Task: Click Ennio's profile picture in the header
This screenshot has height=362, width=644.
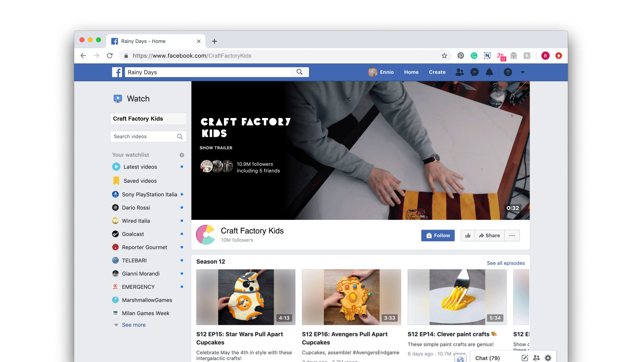Action: pos(373,72)
